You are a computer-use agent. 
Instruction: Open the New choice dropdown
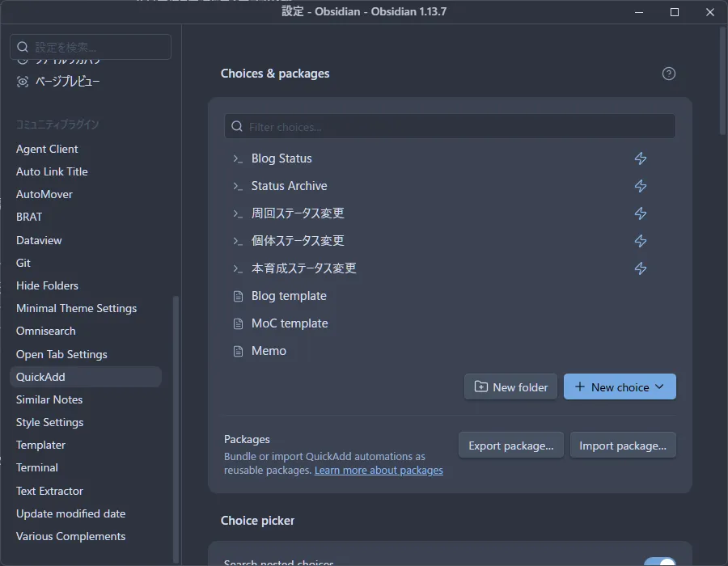[620, 387]
